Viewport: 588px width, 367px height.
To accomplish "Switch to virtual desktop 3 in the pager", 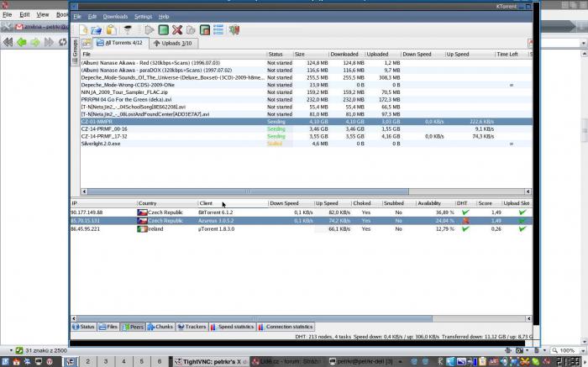I will (x=106, y=362).
